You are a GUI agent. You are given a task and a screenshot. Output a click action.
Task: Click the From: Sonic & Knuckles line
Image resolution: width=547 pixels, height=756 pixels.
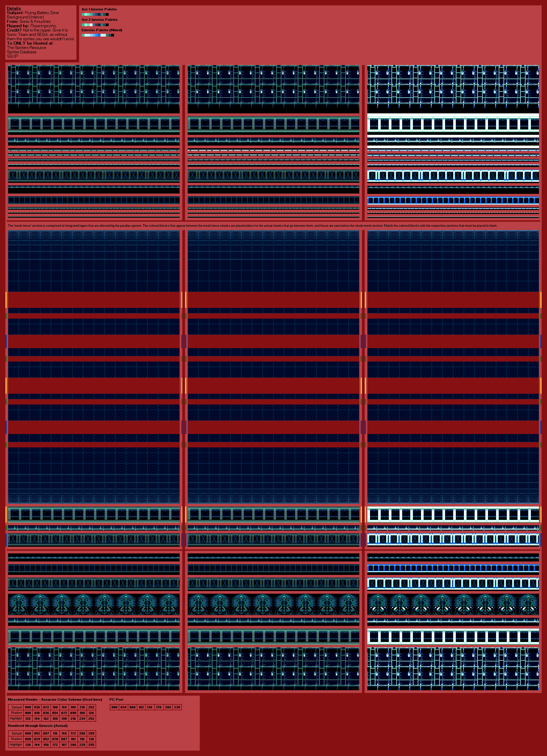(x=29, y=21)
